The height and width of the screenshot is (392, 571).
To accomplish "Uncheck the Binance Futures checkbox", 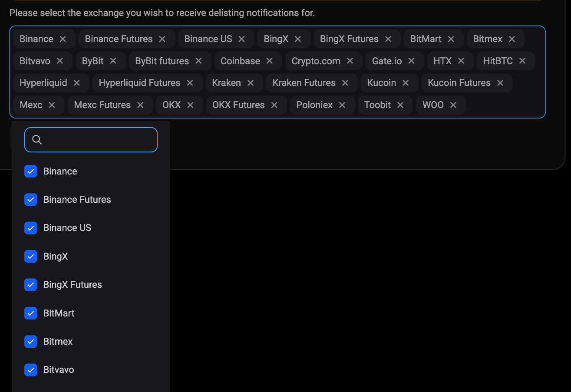I will point(31,200).
